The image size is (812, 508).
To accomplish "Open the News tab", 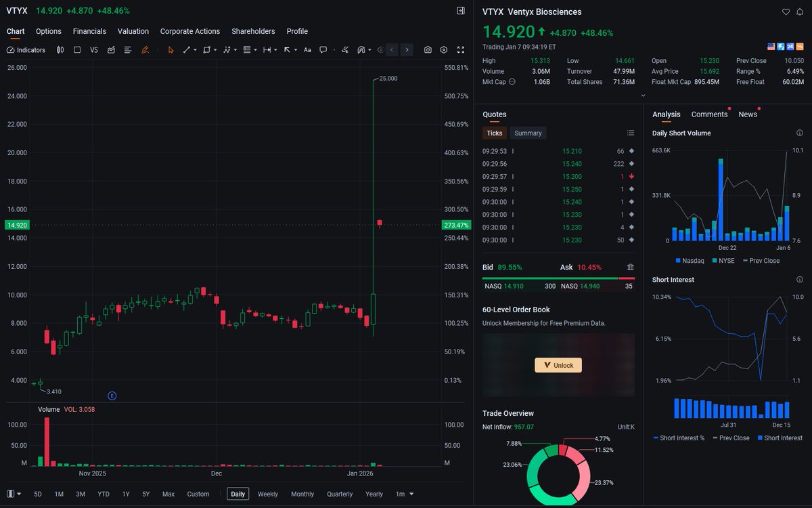I will pos(748,114).
